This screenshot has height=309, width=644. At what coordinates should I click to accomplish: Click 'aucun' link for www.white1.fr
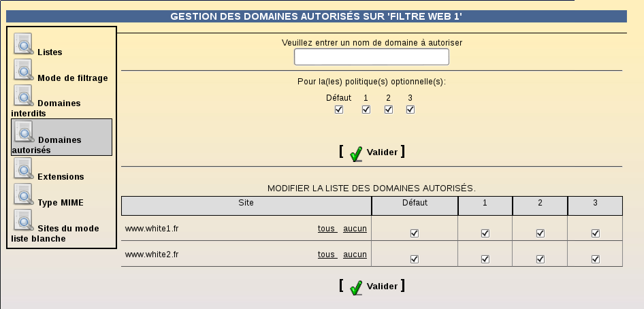click(x=355, y=229)
